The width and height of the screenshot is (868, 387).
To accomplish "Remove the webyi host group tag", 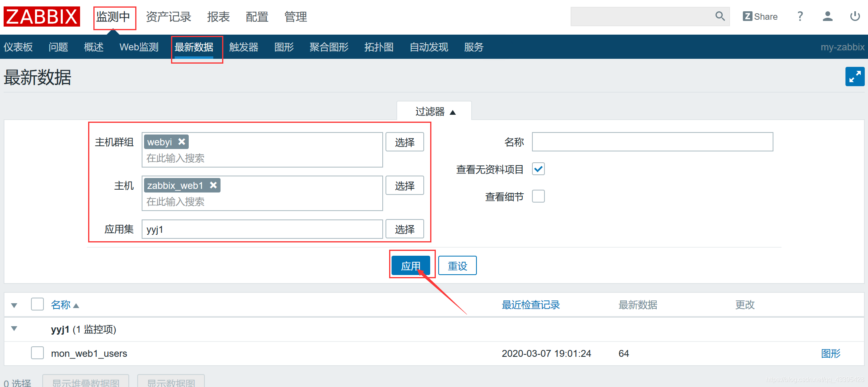I will point(182,142).
